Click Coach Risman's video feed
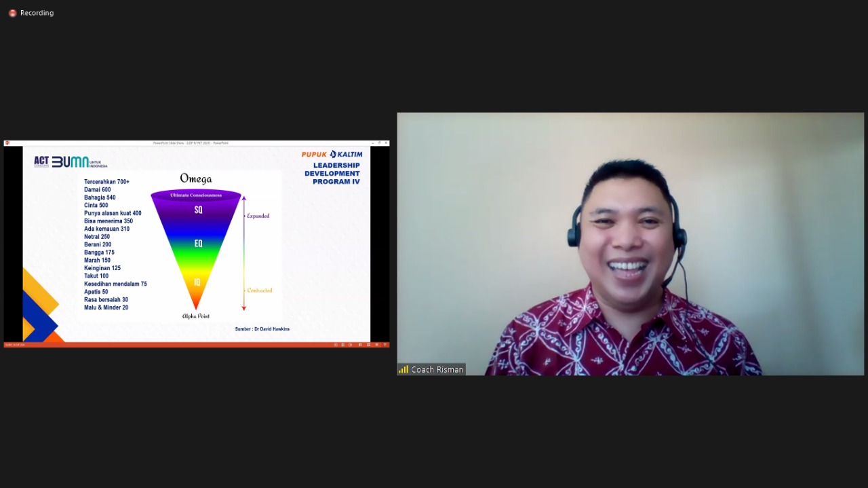The width and height of the screenshot is (868, 488). tap(630, 244)
